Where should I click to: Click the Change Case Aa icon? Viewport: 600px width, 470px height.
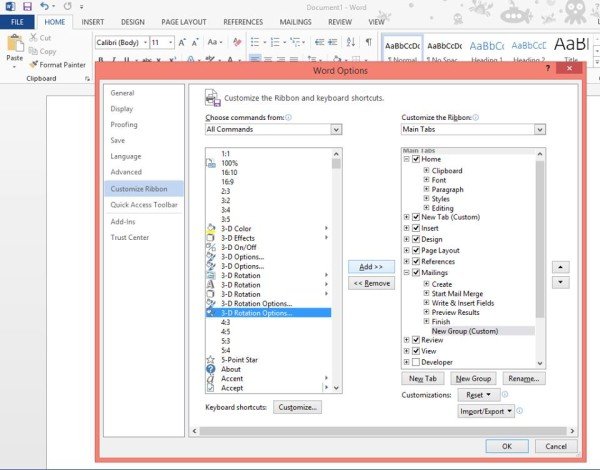tap(214, 42)
